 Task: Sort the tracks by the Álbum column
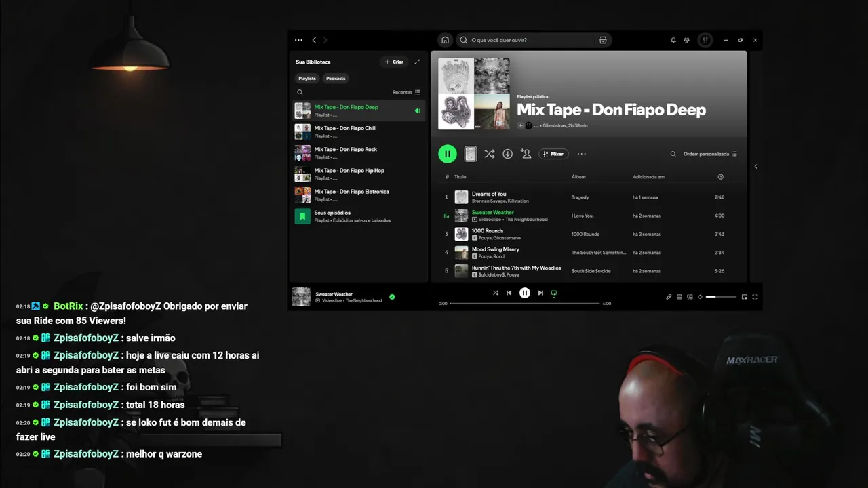(578, 177)
